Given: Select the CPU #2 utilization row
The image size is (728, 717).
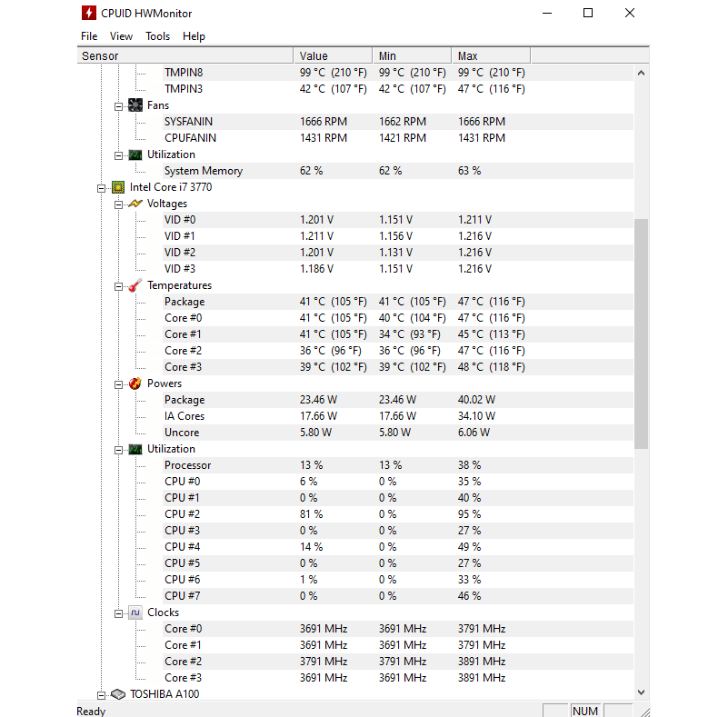Looking at the screenshot, I should pos(398,514).
